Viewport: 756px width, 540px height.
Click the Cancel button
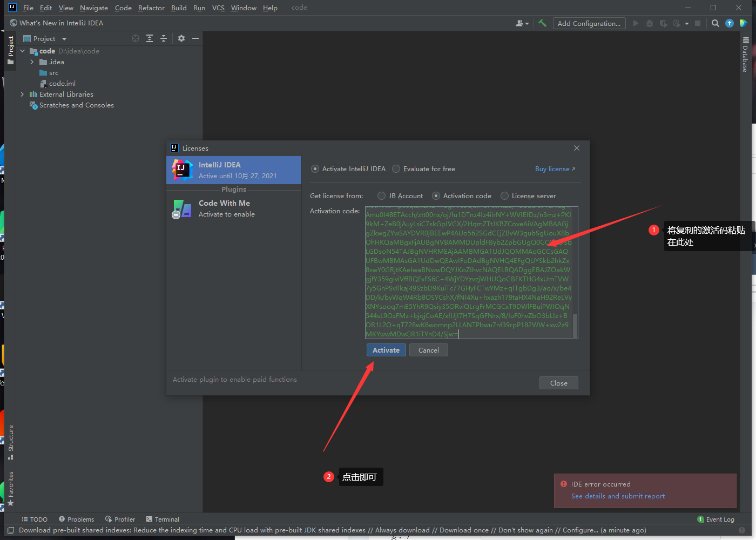point(429,350)
